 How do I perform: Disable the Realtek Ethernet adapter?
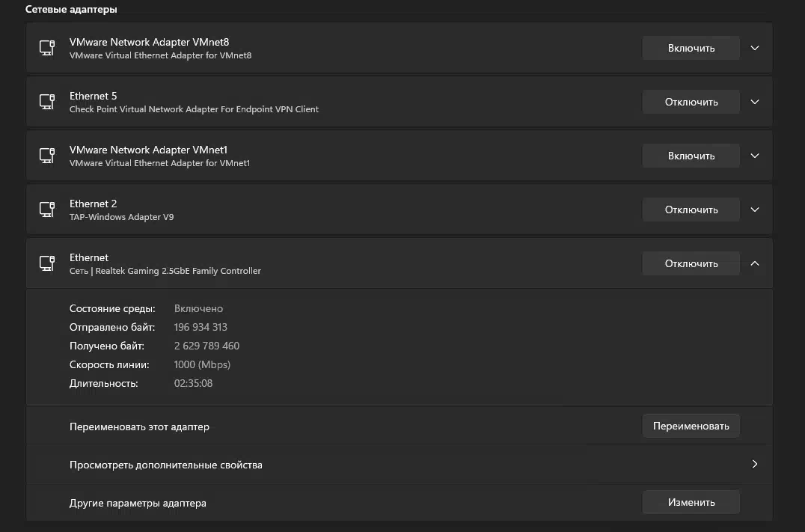coord(691,263)
